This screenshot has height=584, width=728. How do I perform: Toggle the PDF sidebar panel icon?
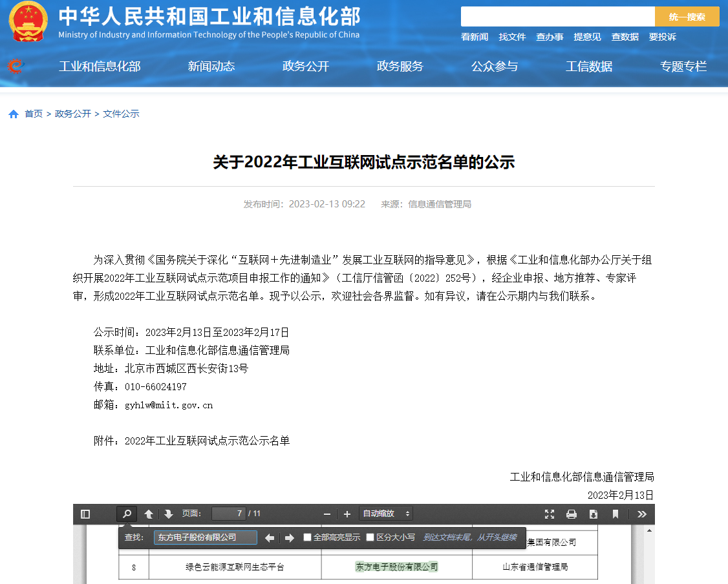(x=84, y=514)
